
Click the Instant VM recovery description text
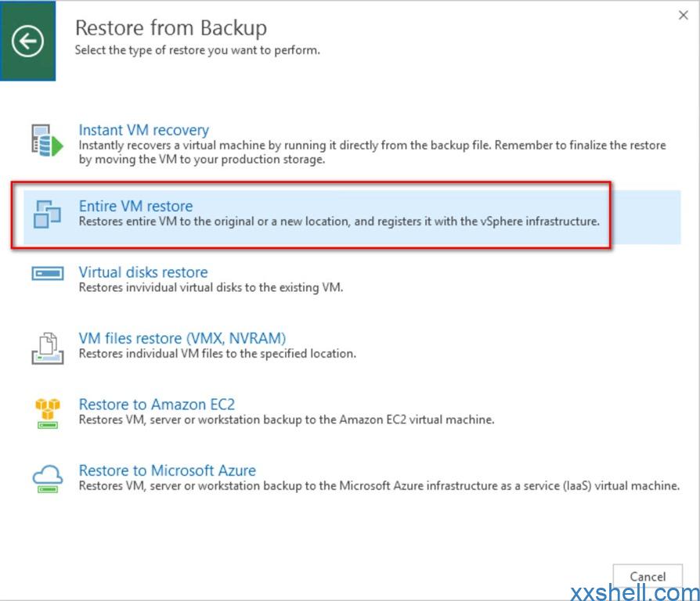click(372, 152)
